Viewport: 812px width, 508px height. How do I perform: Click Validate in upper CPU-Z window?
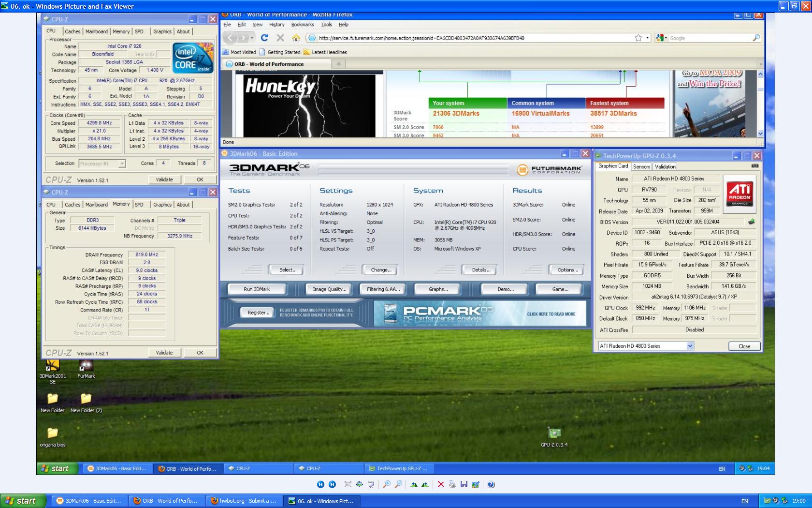click(x=164, y=179)
